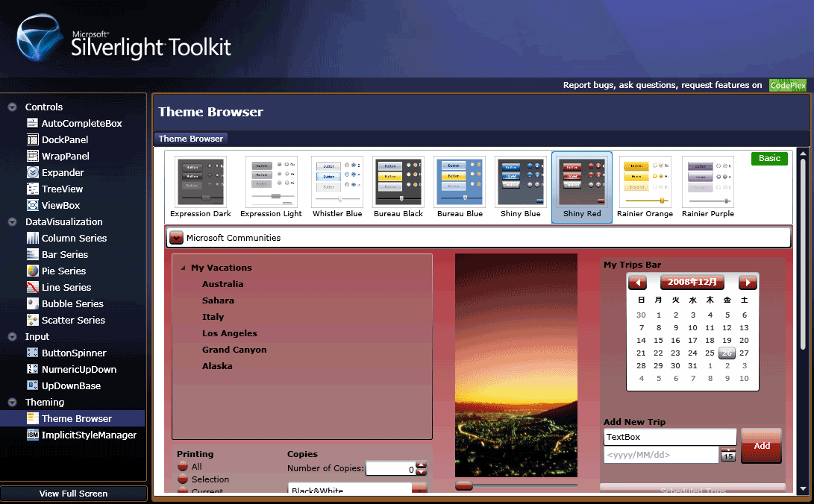Screen dimensions: 814x504
Task: Click the Line Series chart icon
Action: pyautogui.click(x=32, y=287)
